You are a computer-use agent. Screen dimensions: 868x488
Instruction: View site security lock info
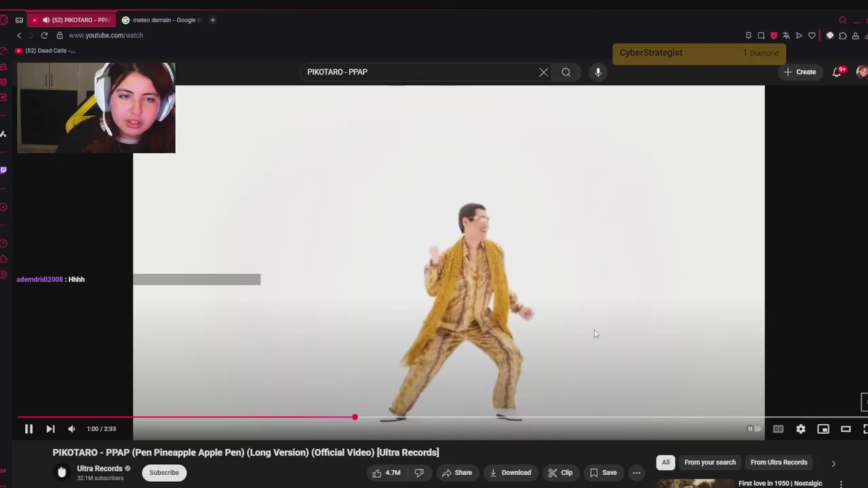60,35
